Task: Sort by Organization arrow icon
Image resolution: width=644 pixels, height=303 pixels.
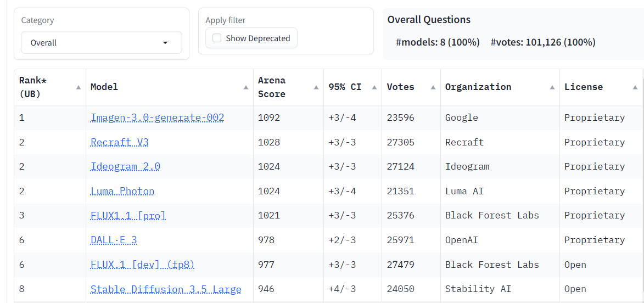Action: click(x=552, y=87)
